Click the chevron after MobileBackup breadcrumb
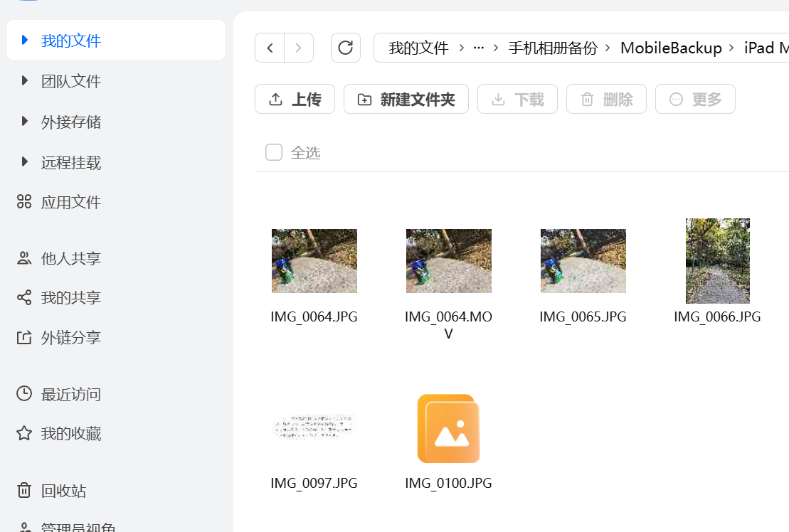789x532 pixels. (x=731, y=48)
